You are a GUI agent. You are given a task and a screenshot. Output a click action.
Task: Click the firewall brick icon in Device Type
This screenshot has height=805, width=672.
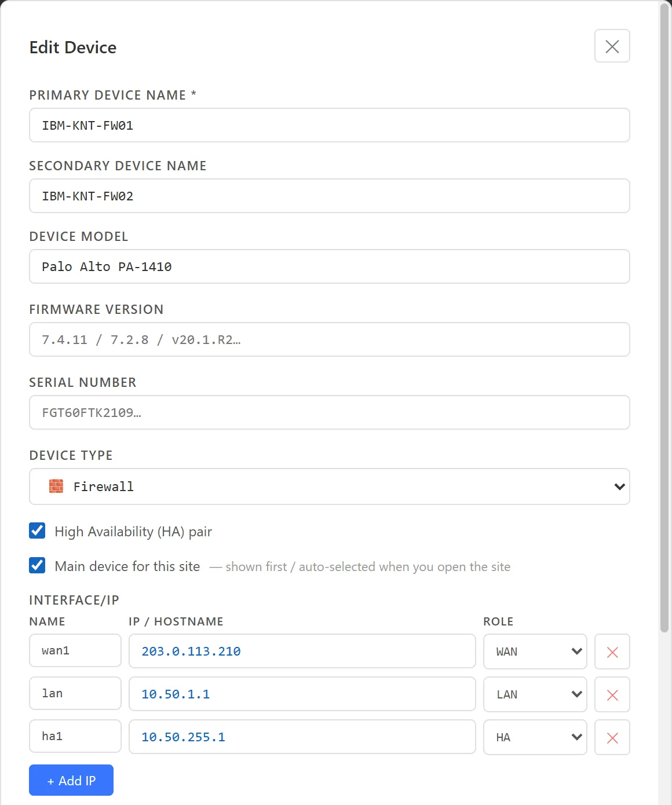click(56, 486)
